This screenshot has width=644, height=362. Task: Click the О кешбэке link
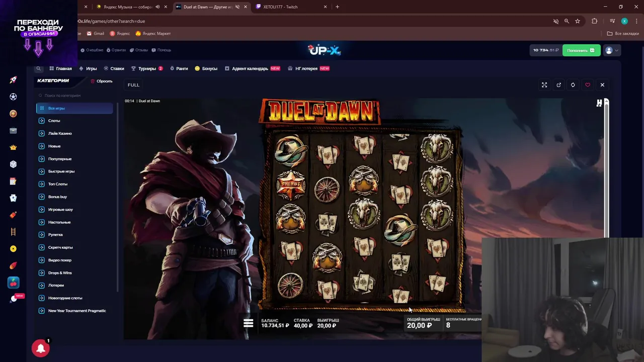pos(92,50)
